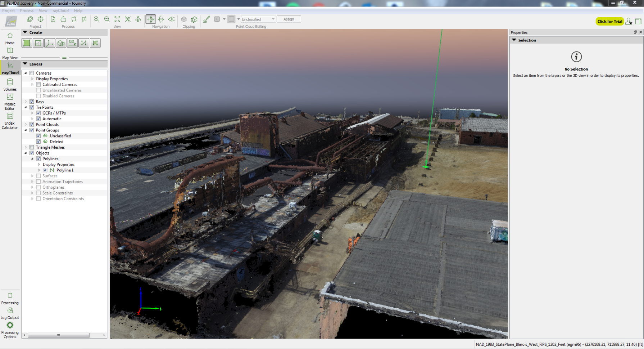Click the airplane top view icon

[x=138, y=19]
